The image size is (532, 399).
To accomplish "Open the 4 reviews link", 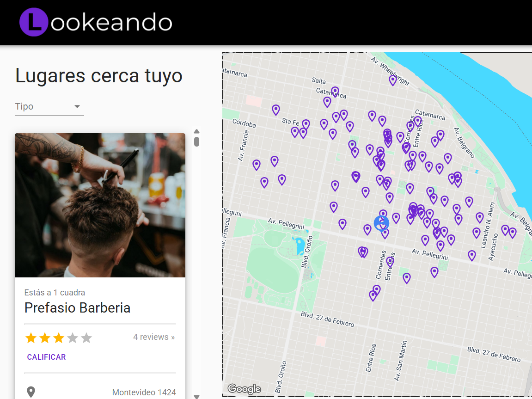I will pyautogui.click(x=153, y=337).
